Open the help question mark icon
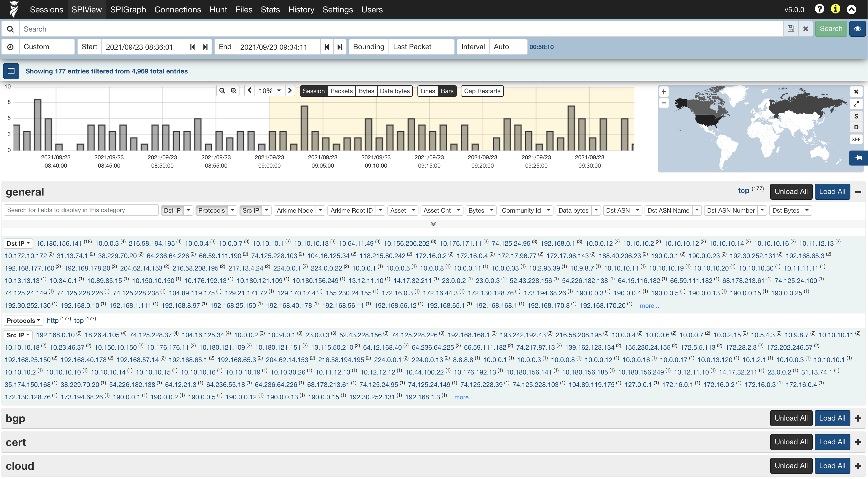The image size is (868, 479). [819, 9]
